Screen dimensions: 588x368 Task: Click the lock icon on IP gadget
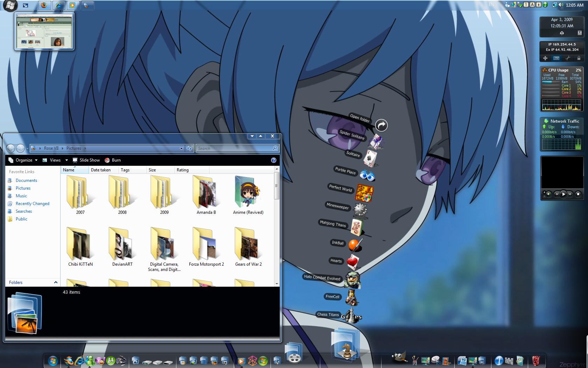pyautogui.click(x=579, y=58)
